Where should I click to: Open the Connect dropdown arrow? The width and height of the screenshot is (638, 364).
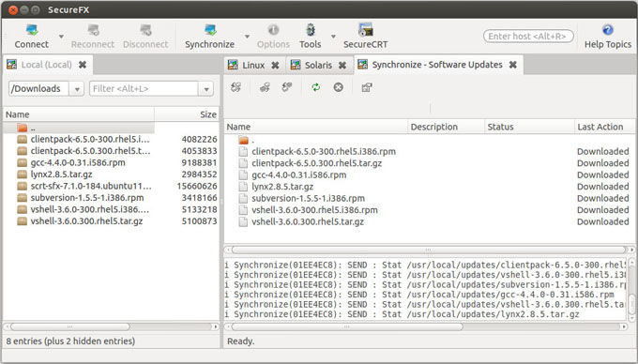point(61,37)
